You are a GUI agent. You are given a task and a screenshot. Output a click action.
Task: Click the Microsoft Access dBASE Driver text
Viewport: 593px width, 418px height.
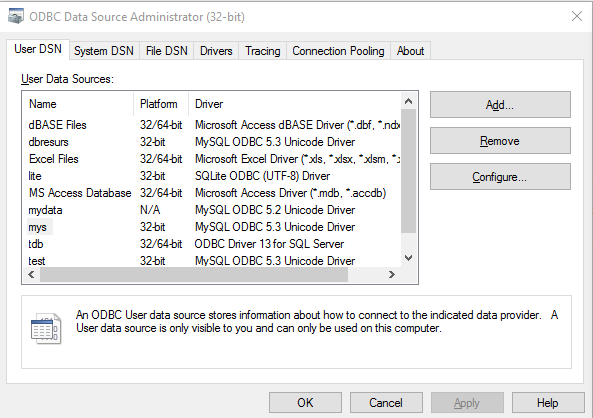pyautogui.click(x=297, y=125)
